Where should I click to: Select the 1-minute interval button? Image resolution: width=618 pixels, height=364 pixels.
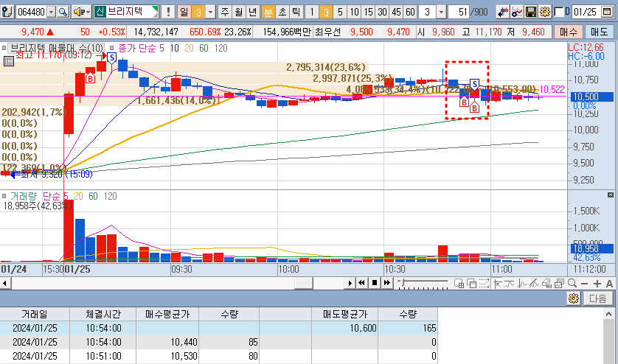[312, 12]
